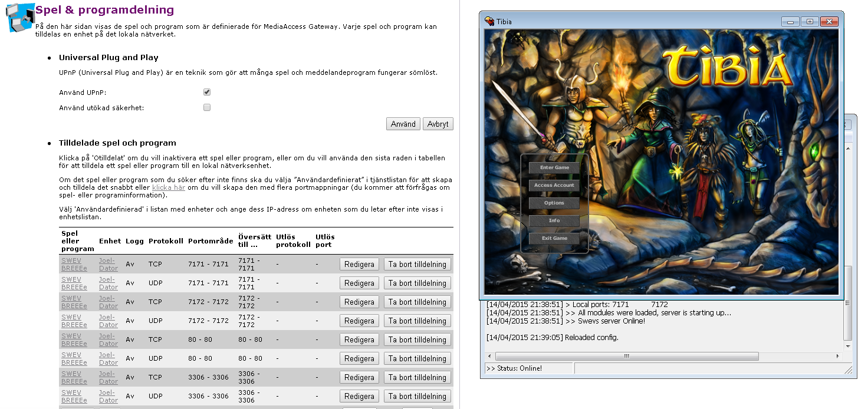Minimize the Tibia window
The image size is (868, 409).
[x=790, y=21]
